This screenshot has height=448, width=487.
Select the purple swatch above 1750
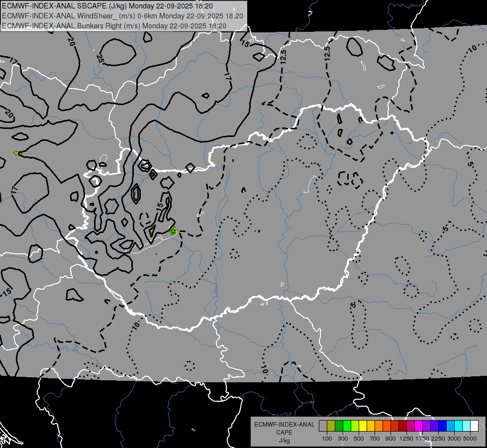426,426
